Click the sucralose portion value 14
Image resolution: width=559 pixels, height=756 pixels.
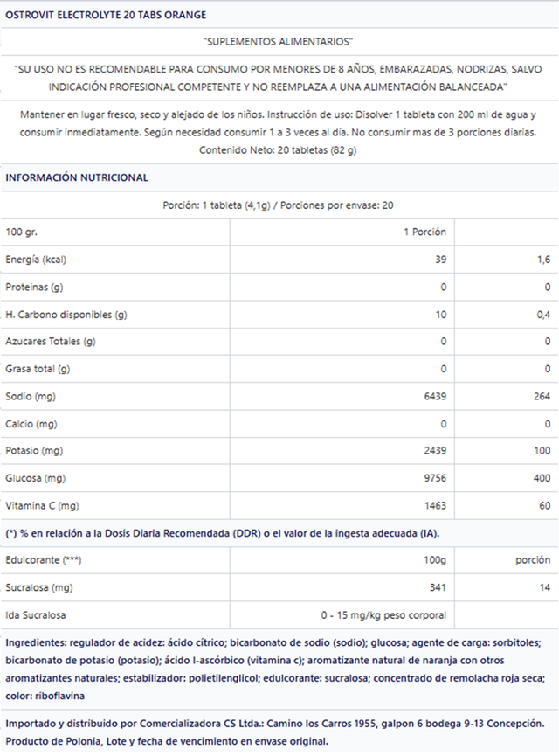544,587
